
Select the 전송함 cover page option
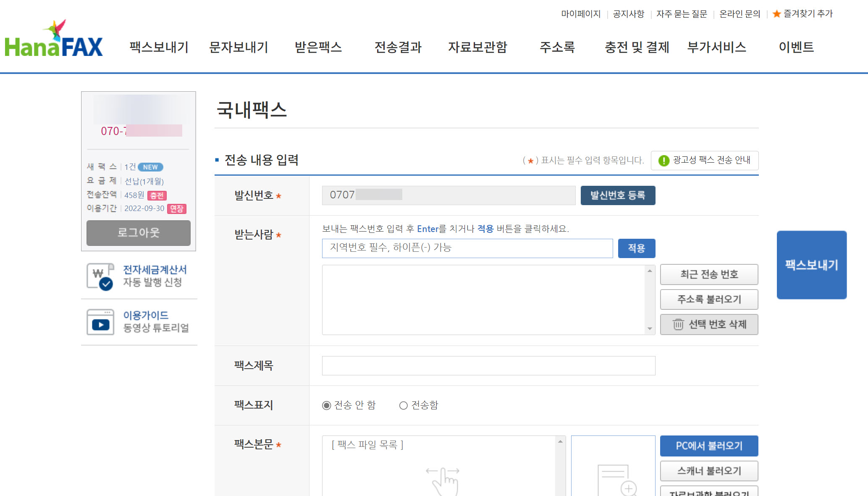(404, 405)
